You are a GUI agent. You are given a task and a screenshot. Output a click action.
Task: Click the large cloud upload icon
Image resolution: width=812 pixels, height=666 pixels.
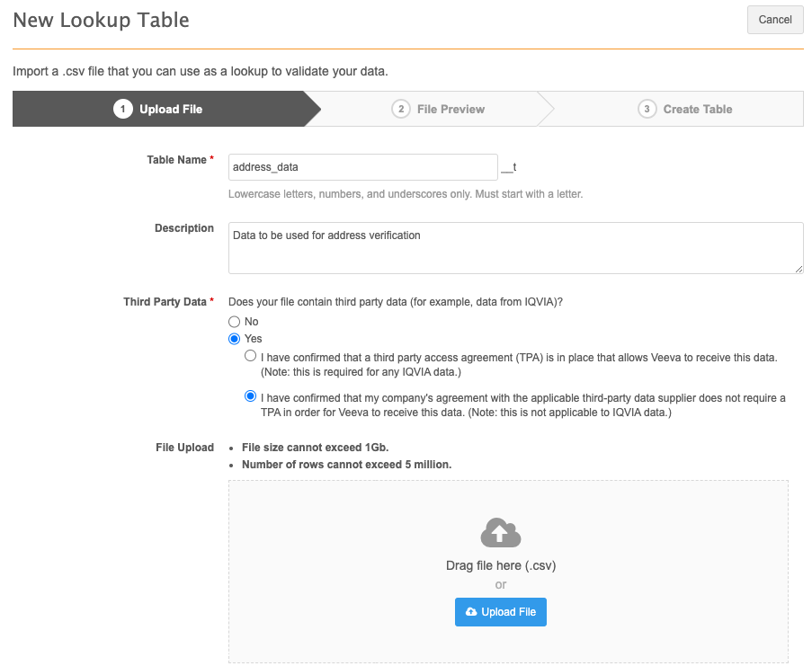pyautogui.click(x=501, y=533)
